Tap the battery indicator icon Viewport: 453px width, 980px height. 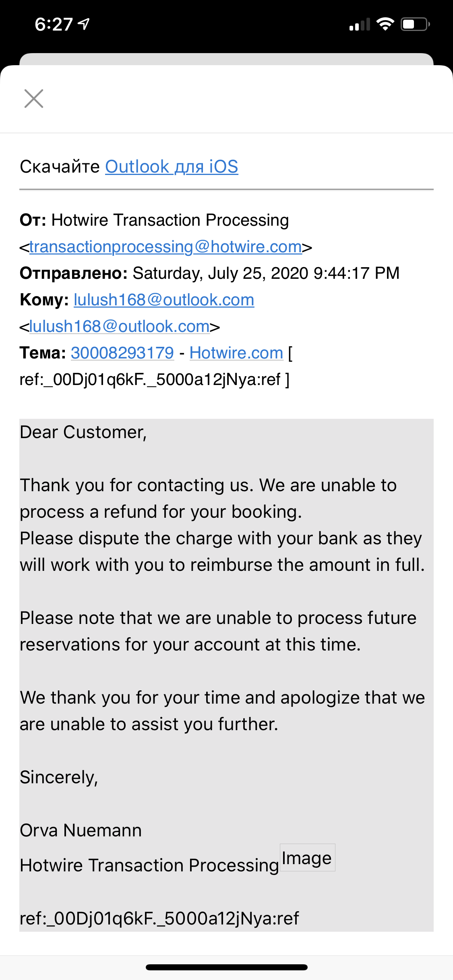coord(415,25)
